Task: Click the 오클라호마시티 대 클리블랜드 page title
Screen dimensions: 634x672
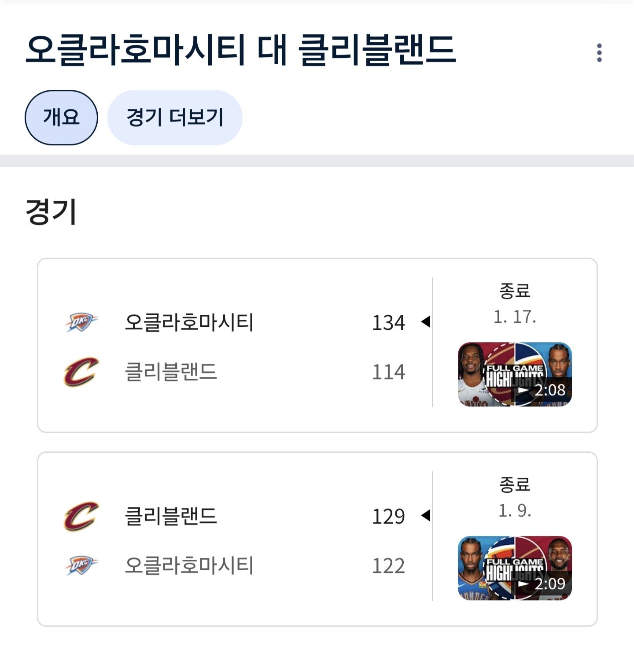Action: [x=240, y=49]
